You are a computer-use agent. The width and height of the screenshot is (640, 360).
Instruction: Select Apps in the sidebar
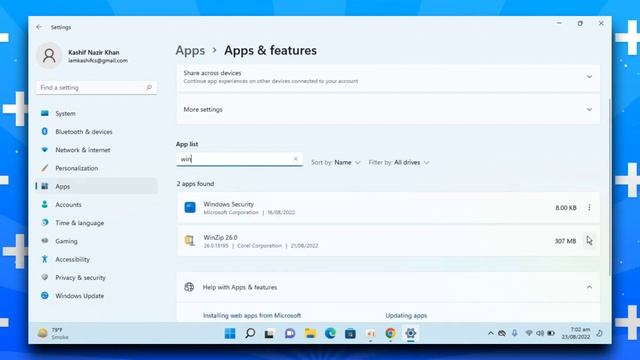click(96, 186)
